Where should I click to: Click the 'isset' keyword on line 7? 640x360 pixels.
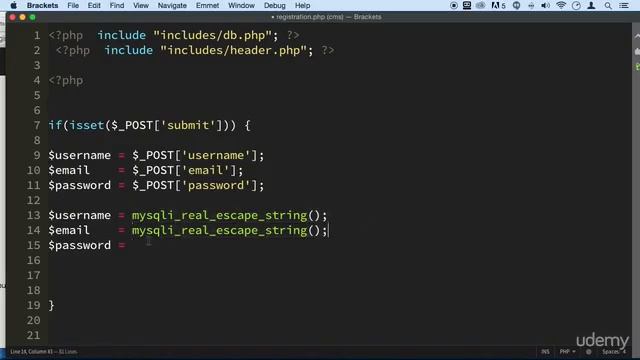click(x=87, y=125)
